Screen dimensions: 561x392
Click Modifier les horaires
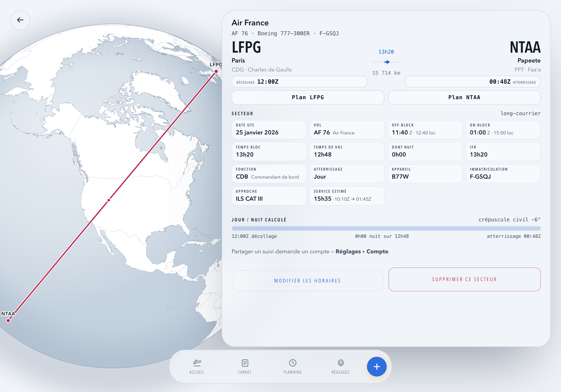coord(307,281)
